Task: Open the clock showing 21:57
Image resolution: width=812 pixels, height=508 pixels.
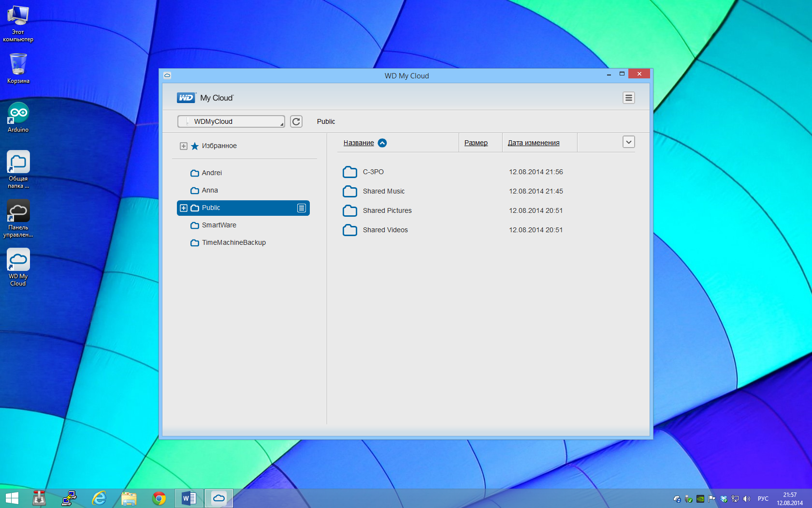Action: [790, 499]
